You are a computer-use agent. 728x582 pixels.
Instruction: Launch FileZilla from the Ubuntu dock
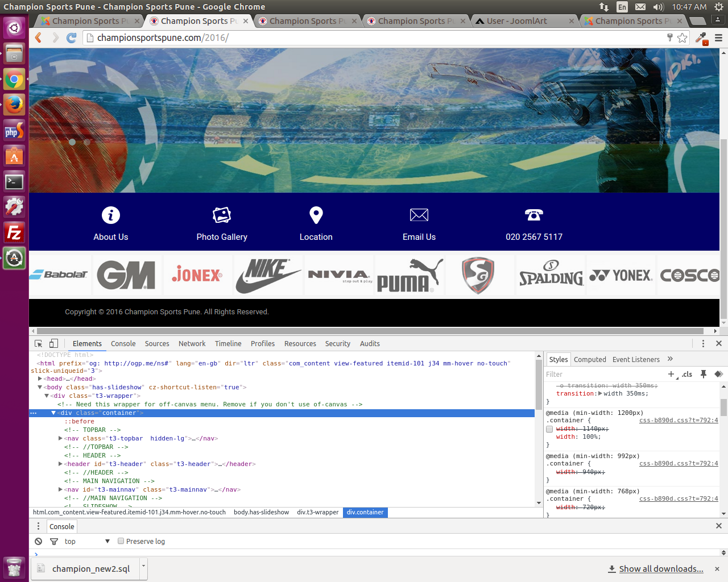14,233
